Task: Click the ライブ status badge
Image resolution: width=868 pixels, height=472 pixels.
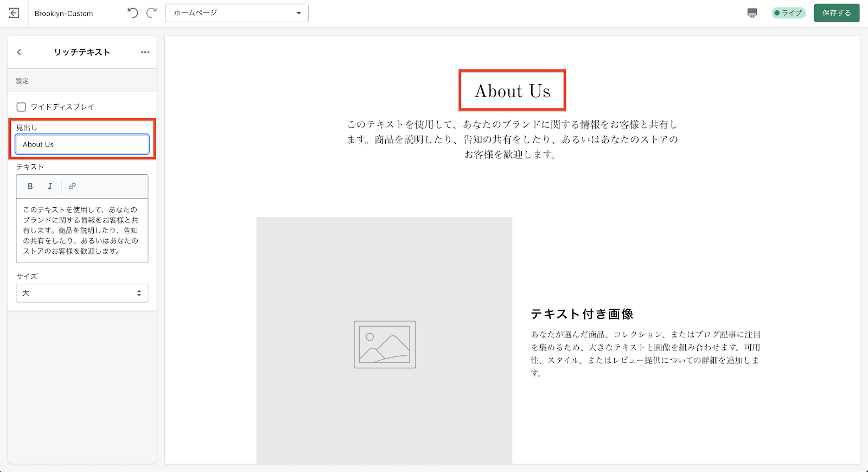Action: click(x=788, y=13)
